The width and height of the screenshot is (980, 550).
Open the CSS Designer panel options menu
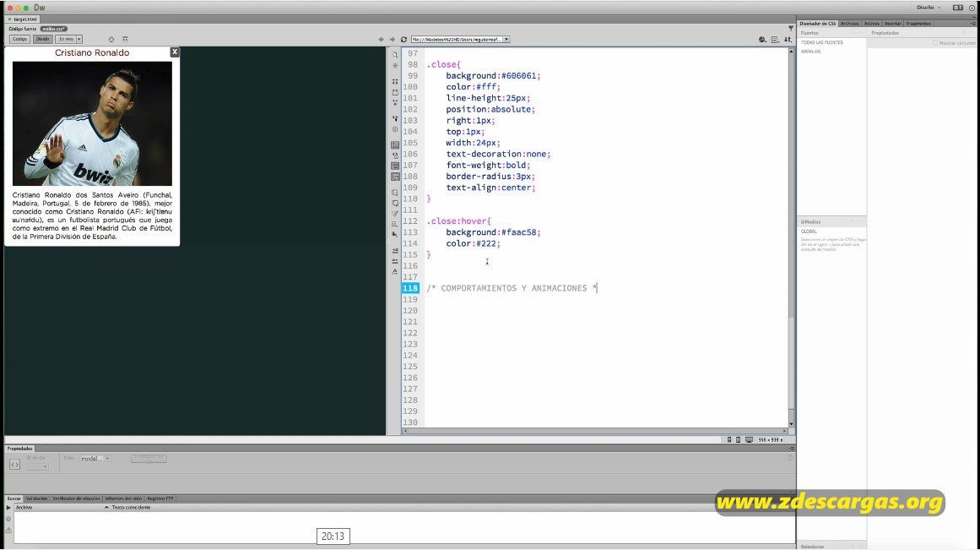click(x=973, y=23)
